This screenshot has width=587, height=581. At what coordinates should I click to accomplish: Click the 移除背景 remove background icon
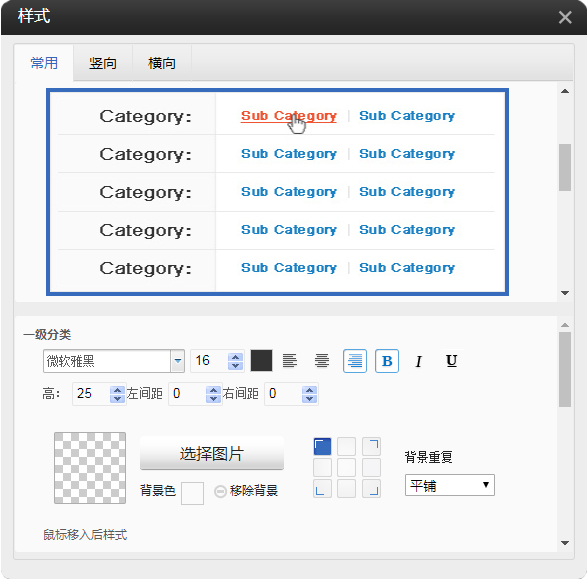220,491
